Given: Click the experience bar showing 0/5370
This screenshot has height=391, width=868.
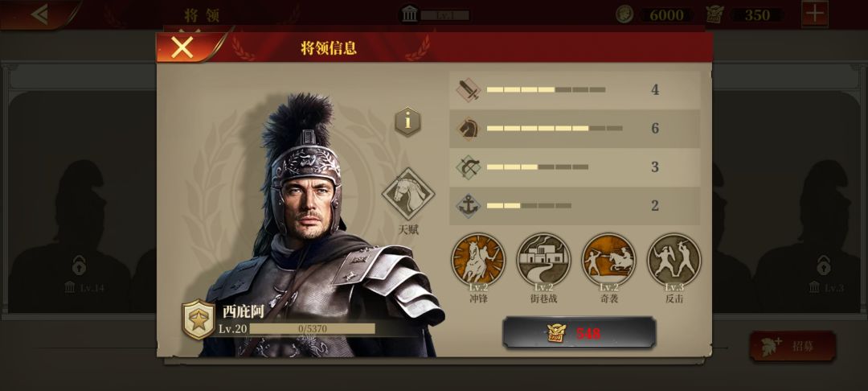Looking at the screenshot, I should click(x=312, y=329).
